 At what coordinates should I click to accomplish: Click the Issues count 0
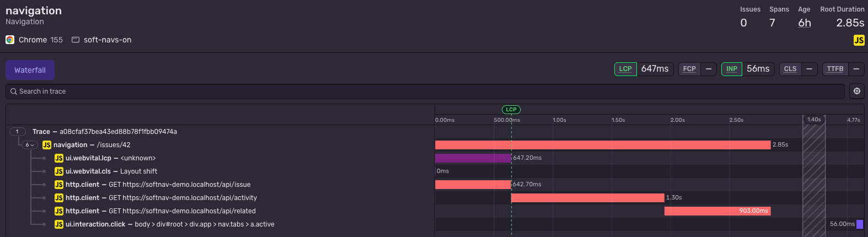(x=743, y=23)
